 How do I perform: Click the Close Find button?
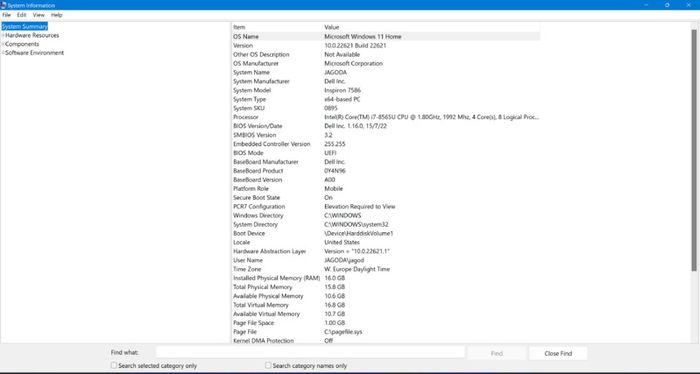(x=558, y=353)
